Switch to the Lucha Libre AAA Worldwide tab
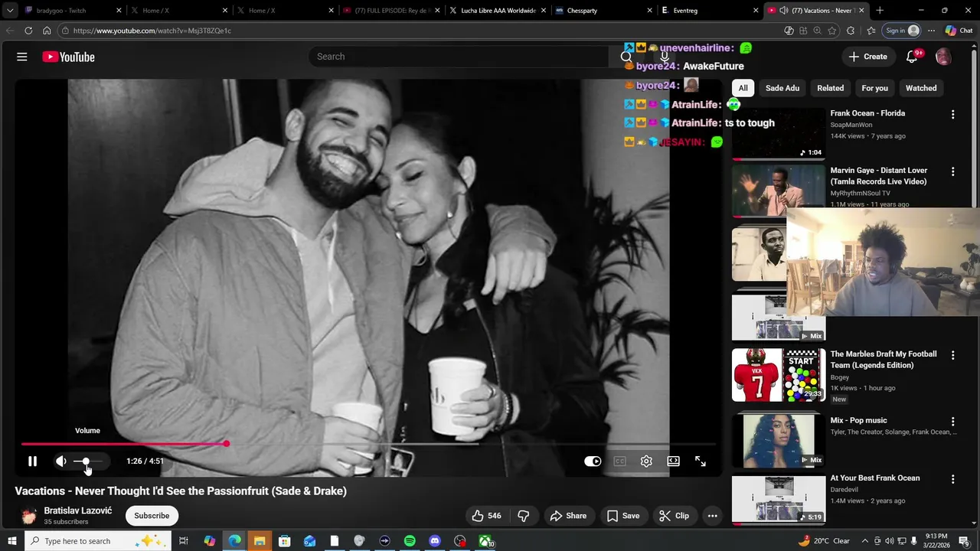This screenshot has width=980, height=551. point(497,11)
